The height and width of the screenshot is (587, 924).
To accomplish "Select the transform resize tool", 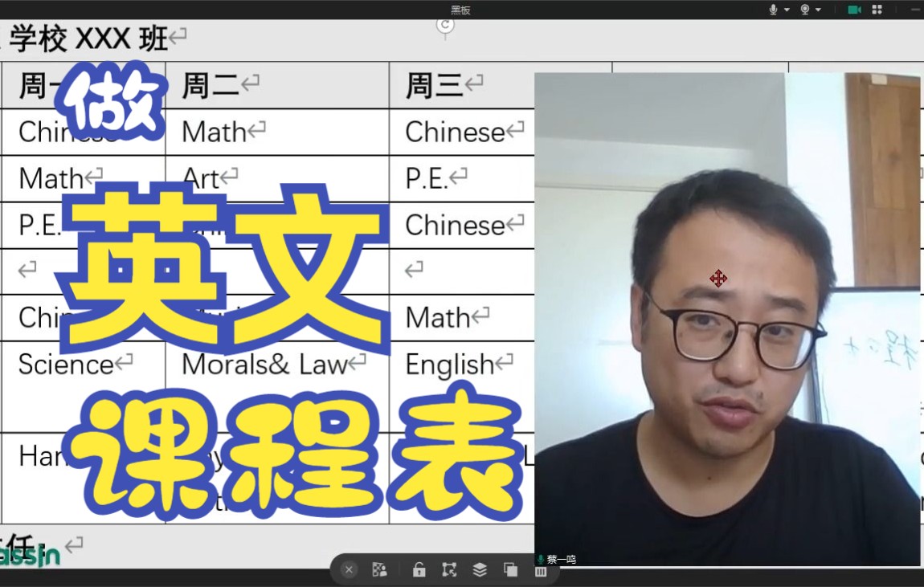I will (x=449, y=569).
